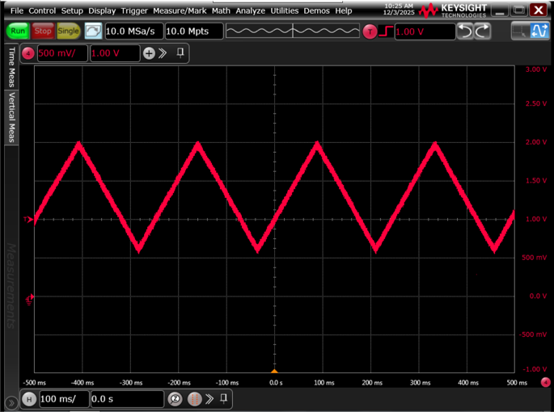The image size is (554, 412).
Task: Click the undo arrow icon
Action: pyautogui.click(x=465, y=31)
